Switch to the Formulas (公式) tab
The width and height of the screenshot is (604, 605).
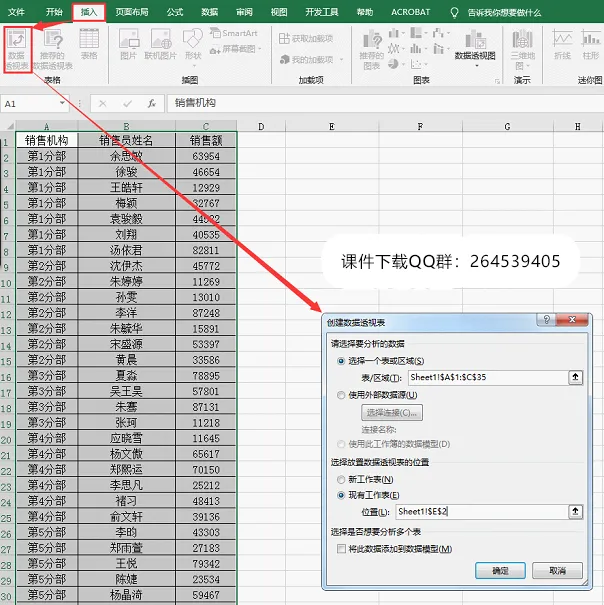(174, 12)
